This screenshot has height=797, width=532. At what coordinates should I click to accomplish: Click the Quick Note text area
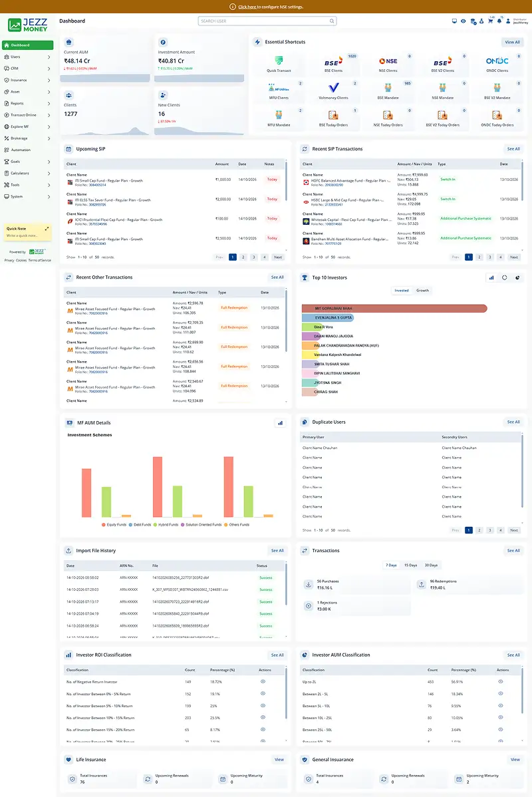coord(27,236)
